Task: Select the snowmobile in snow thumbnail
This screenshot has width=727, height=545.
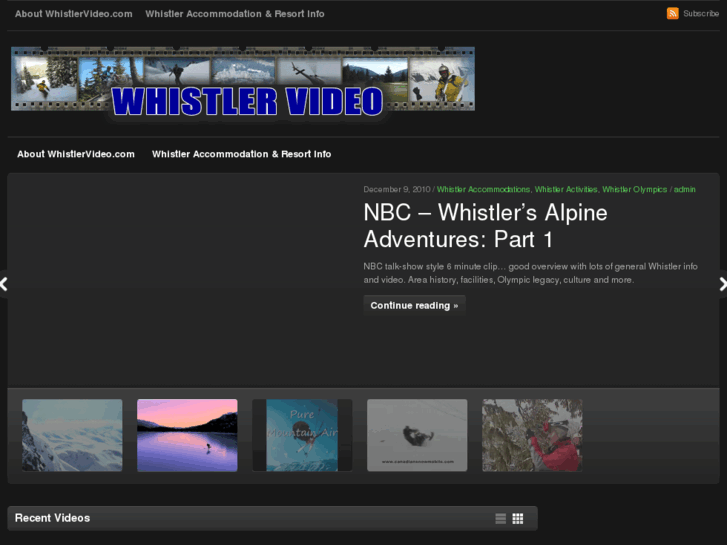Action: tap(417, 435)
